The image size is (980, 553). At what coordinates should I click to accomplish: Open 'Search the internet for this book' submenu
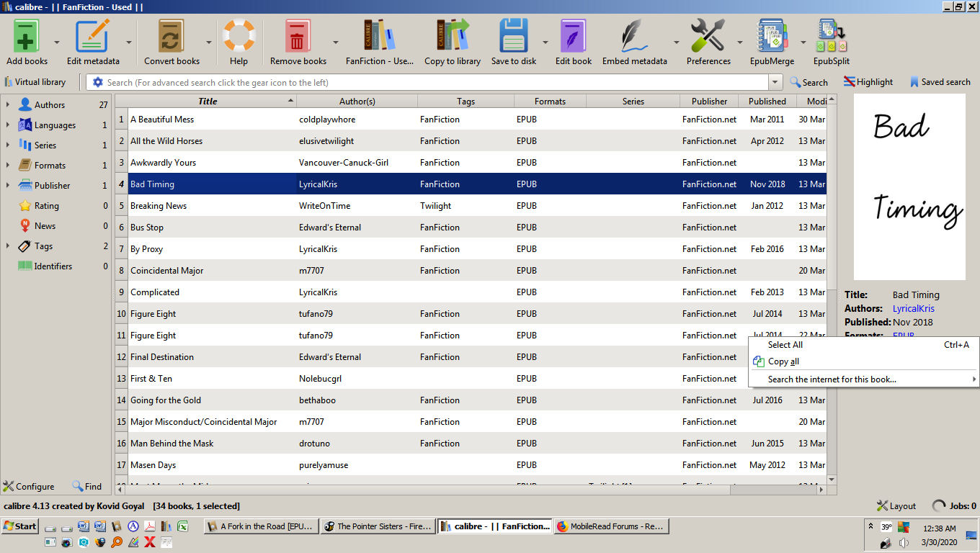pos(863,379)
